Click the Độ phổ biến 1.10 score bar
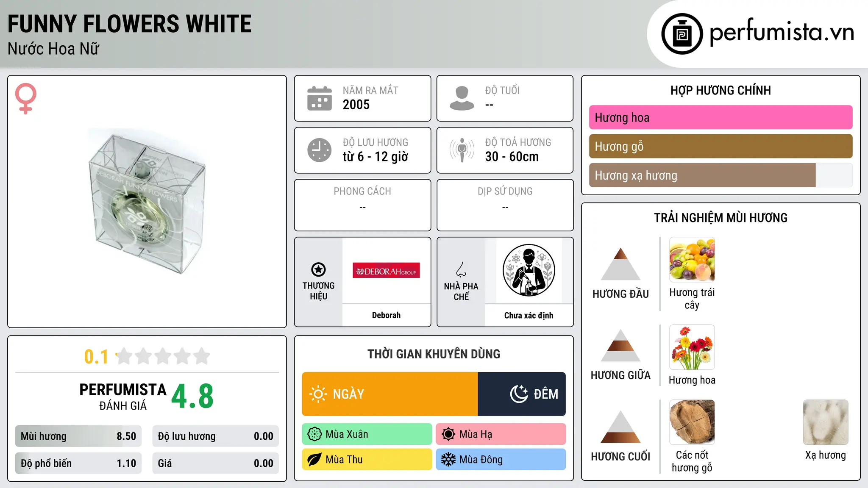 click(x=78, y=463)
